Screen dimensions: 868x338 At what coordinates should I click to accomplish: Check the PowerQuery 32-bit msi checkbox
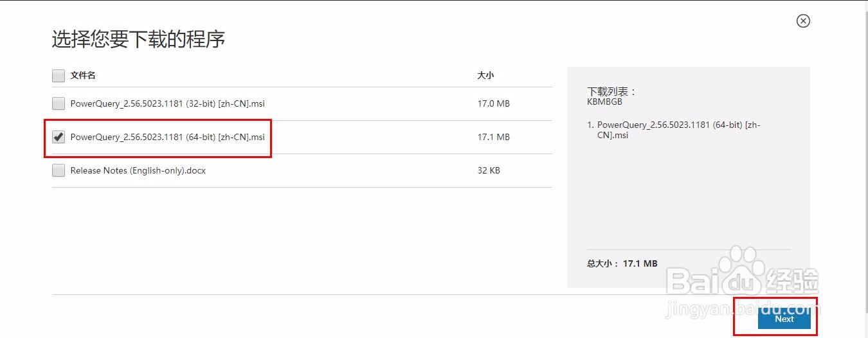(x=59, y=103)
